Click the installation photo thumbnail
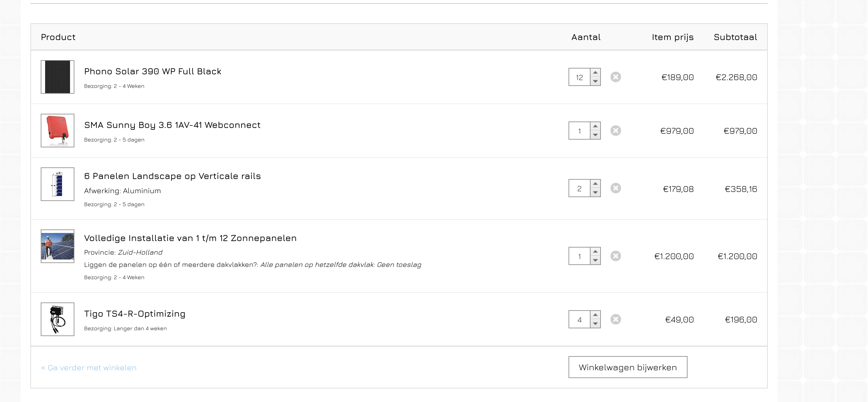Viewport: 868px width, 402px height. [58, 247]
